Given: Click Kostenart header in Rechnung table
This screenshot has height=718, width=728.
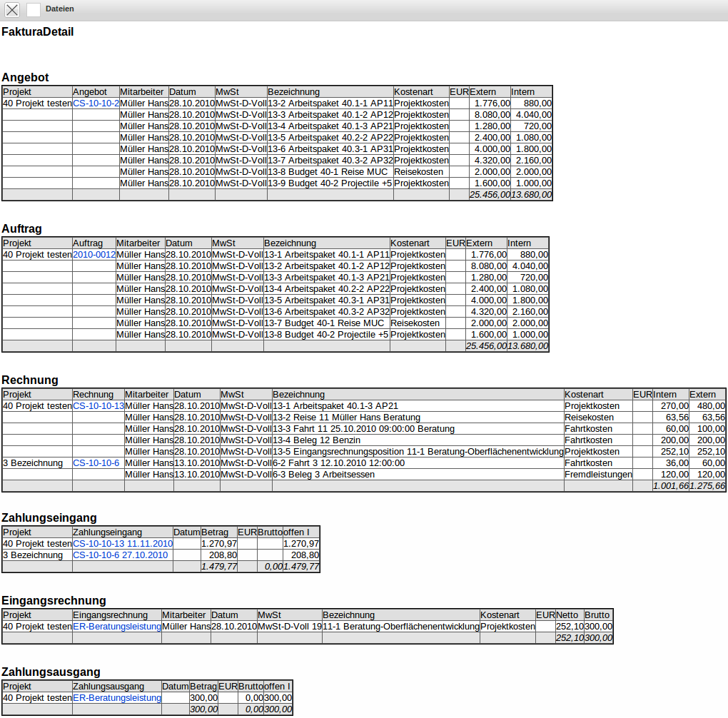Looking at the screenshot, I should [584, 395].
